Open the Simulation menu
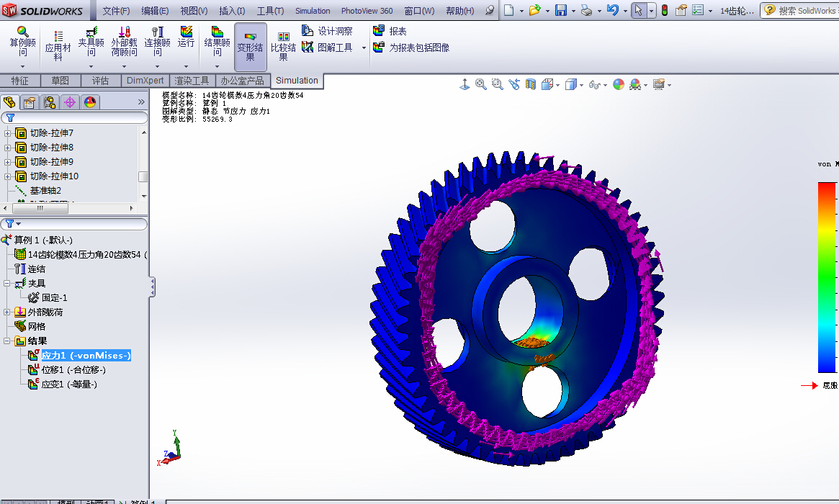 pos(313,11)
